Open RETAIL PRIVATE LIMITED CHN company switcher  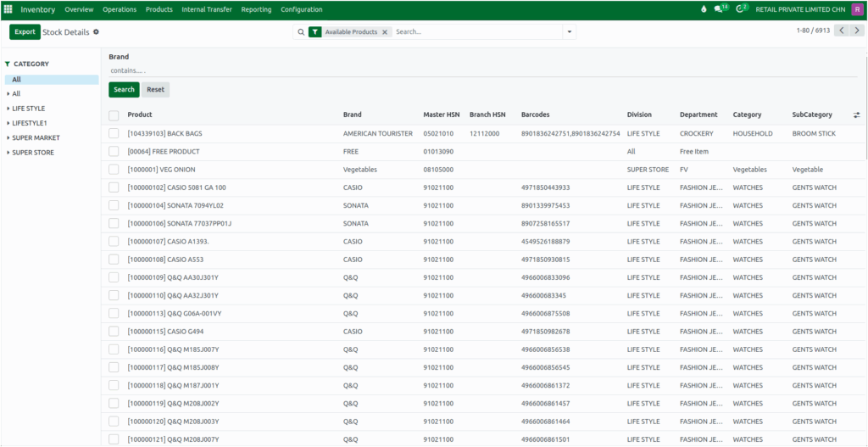pos(800,9)
